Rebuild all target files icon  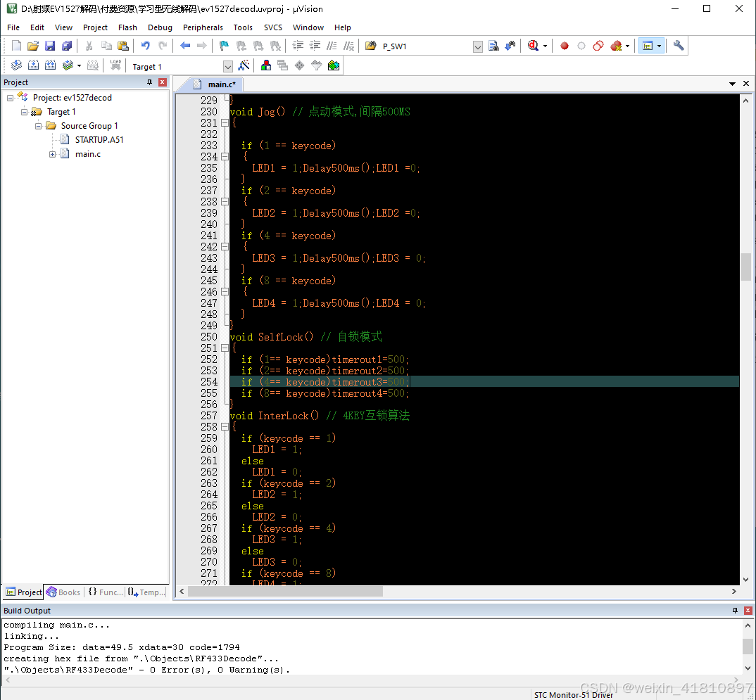(x=50, y=65)
